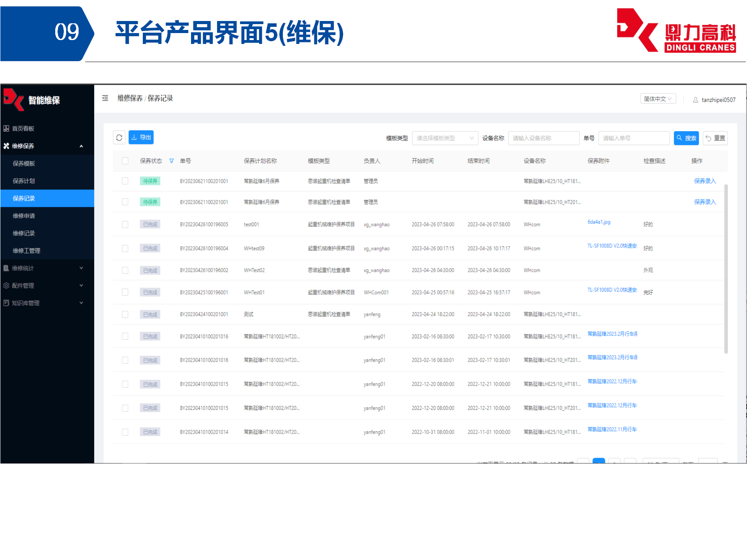Open the 保养计划 menu item

coord(24,181)
